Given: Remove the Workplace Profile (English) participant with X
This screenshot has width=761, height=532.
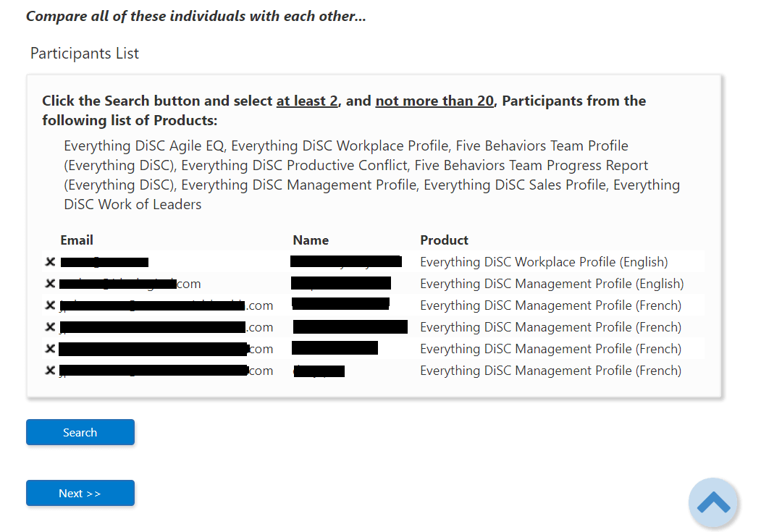Looking at the screenshot, I should tap(50, 262).
